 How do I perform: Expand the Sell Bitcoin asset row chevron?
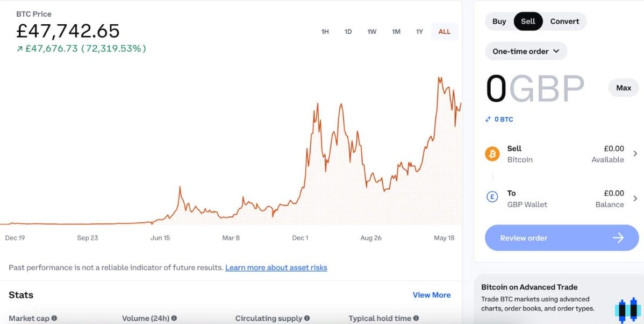coord(635,154)
